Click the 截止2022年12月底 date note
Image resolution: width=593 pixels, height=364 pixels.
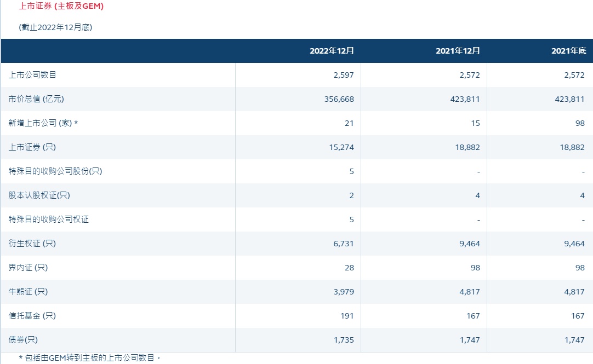[55, 27]
